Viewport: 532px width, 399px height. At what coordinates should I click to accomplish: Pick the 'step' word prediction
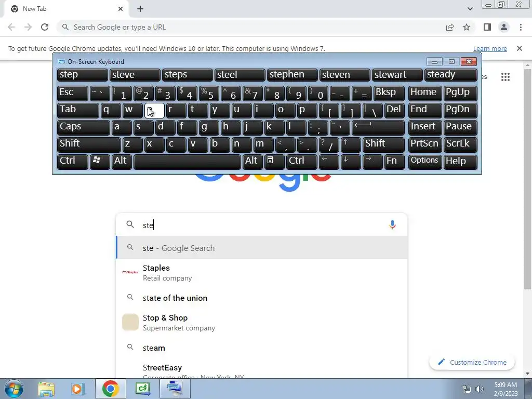pos(83,75)
